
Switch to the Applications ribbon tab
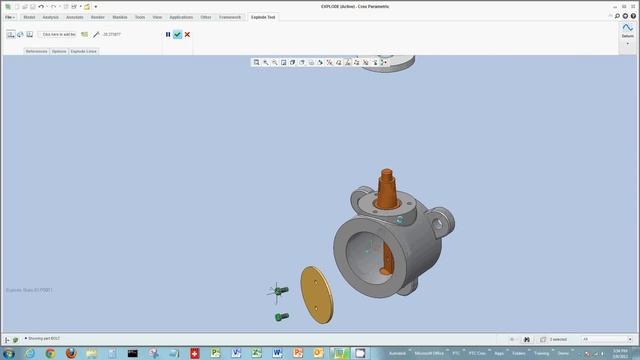181,17
